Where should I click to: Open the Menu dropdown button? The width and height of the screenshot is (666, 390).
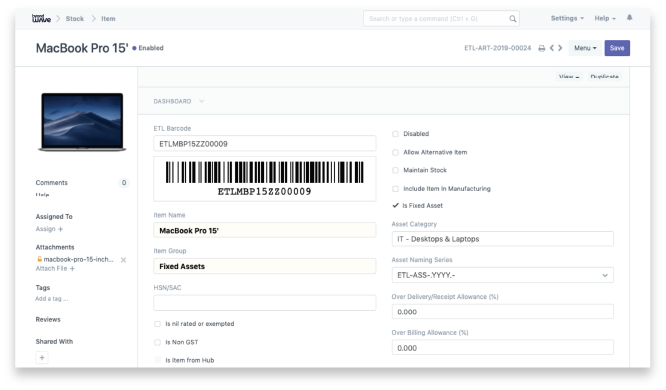point(585,48)
